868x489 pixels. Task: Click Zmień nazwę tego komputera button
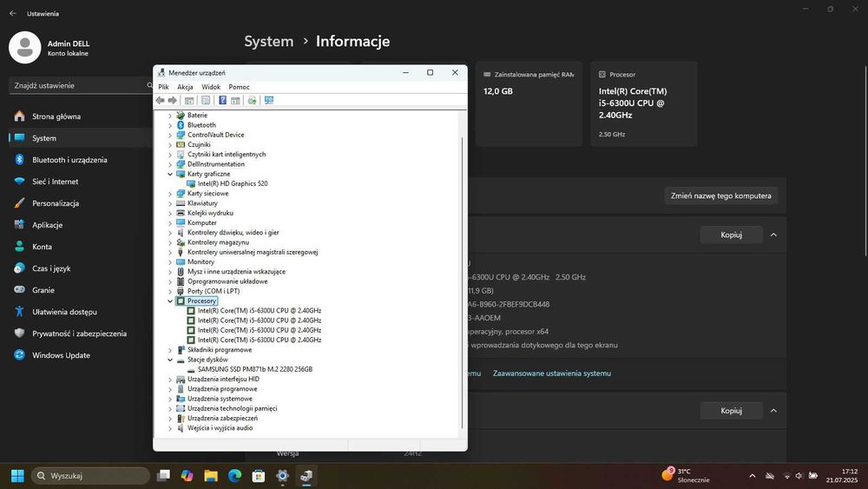(720, 195)
